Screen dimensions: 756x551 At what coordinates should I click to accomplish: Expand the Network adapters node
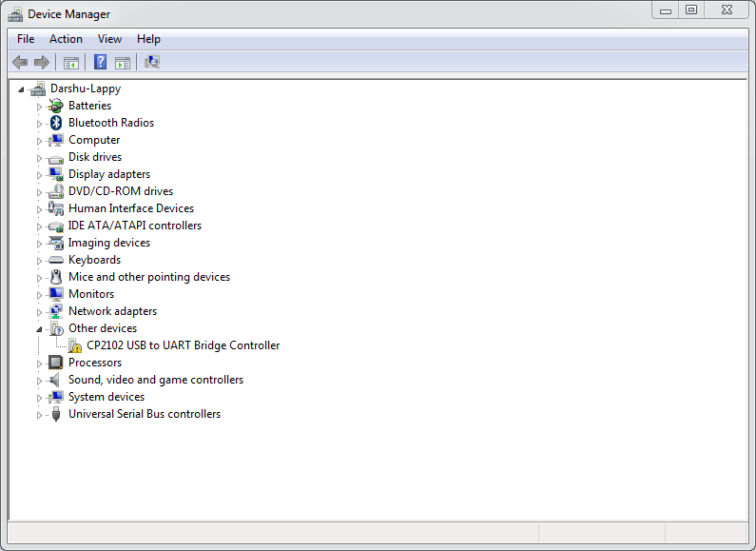tap(39, 312)
